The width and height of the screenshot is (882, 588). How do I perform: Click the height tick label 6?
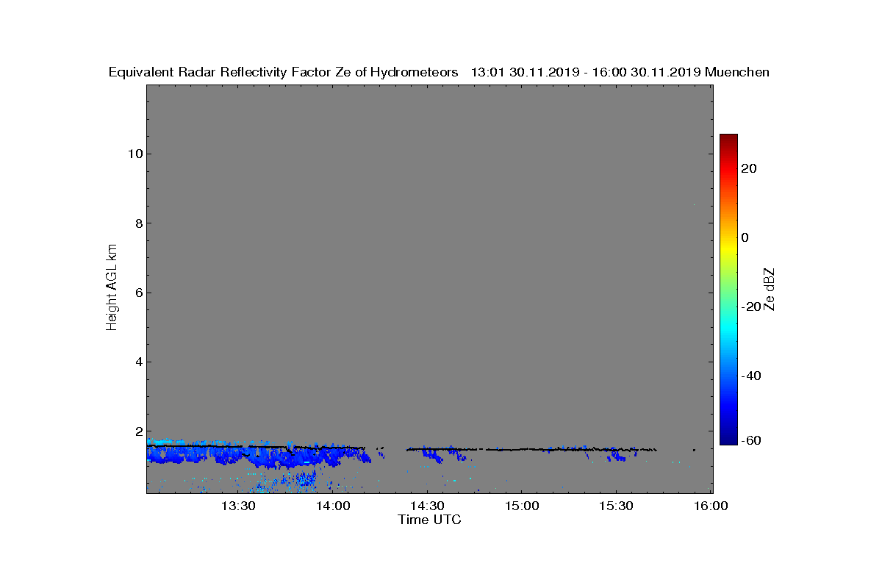[137, 293]
